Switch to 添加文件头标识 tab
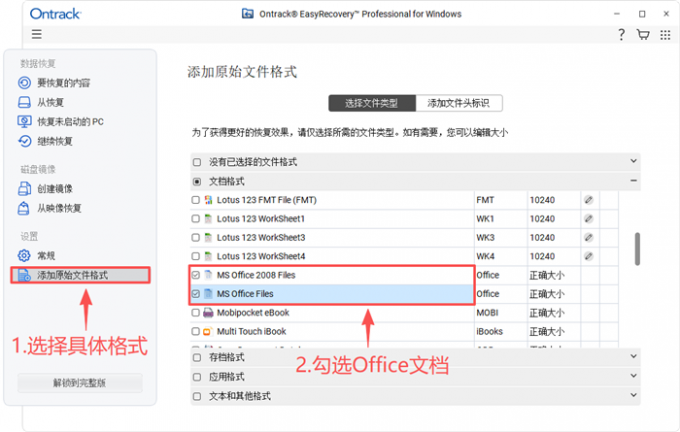Viewport: 680px width, 432px height. tap(459, 103)
